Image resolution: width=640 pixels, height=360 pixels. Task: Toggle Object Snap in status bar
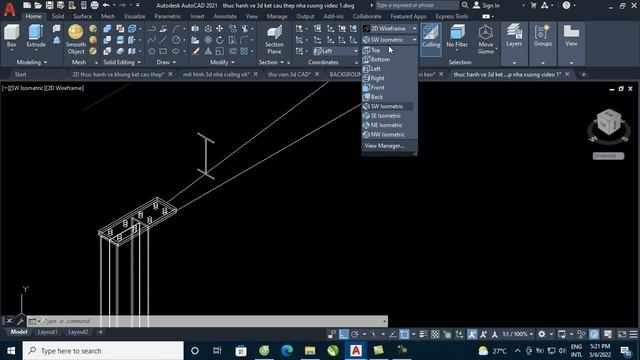click(404, 334)
